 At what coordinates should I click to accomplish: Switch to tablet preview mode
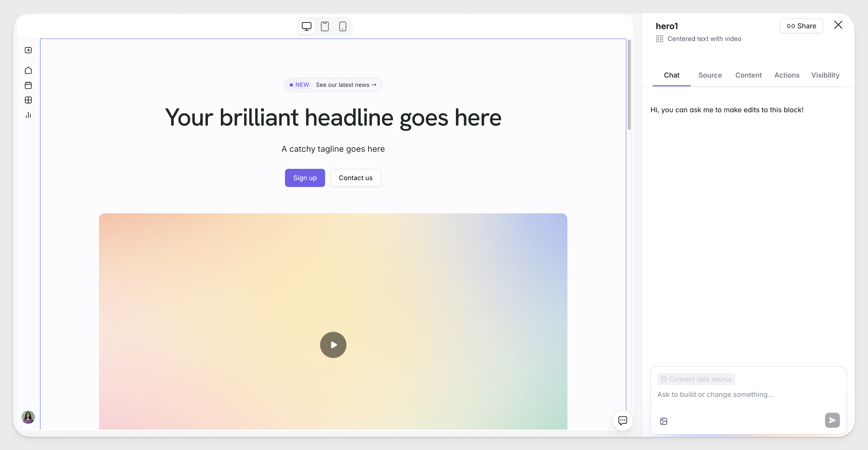(x=325, y=26)
